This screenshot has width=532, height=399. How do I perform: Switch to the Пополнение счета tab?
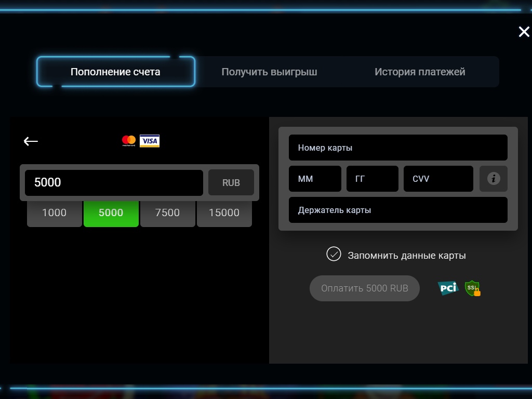pyautogui.click(x=115, y=72)
